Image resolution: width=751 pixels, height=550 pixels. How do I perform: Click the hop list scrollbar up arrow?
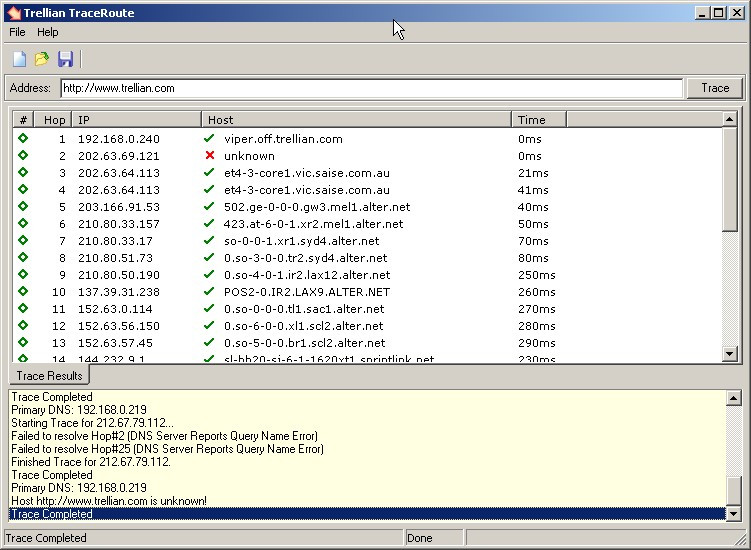(729, 119)
